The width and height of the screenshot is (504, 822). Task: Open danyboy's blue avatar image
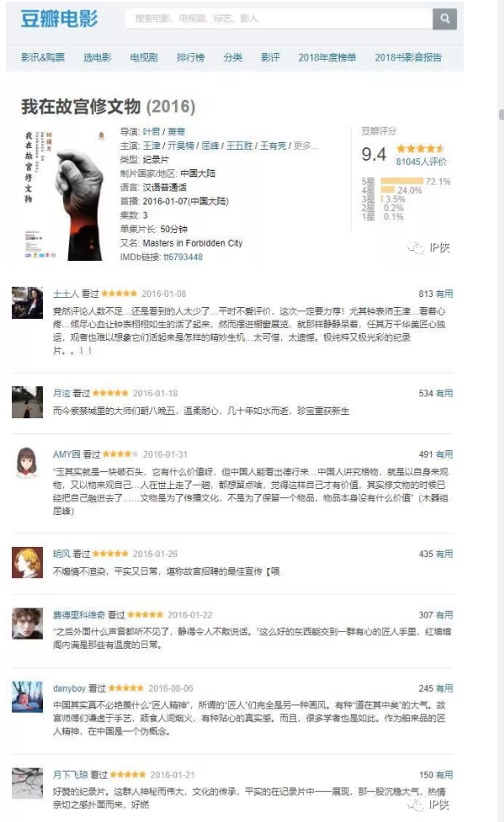click(27, 697)
